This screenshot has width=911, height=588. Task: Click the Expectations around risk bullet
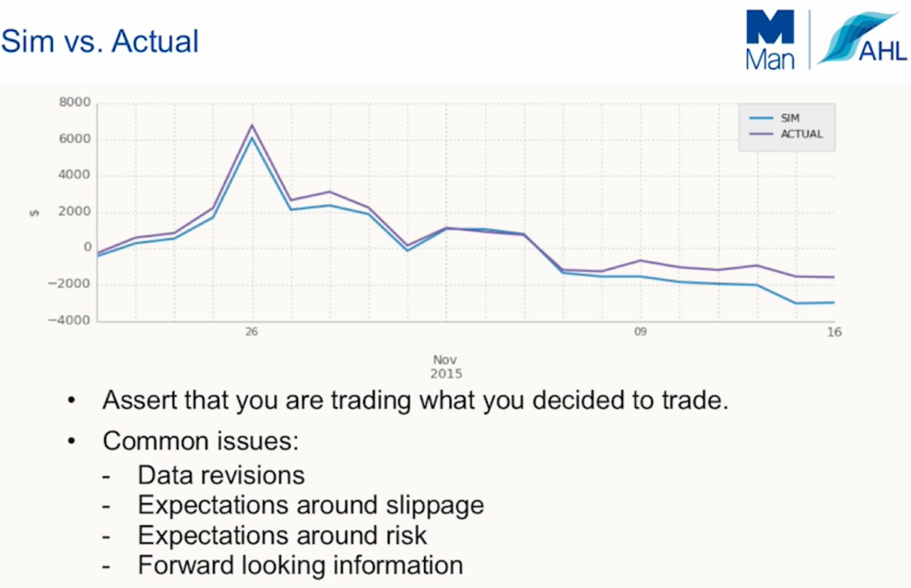coord(282,535)
